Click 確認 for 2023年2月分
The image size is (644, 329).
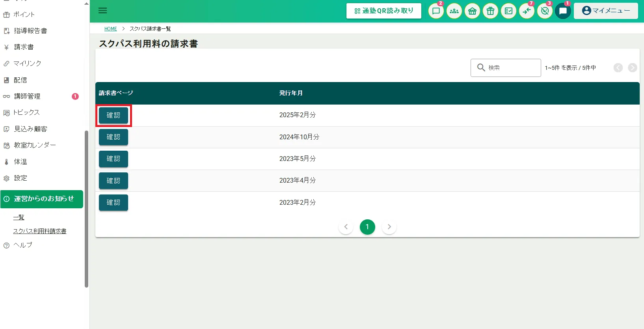[x=114, y=203]
